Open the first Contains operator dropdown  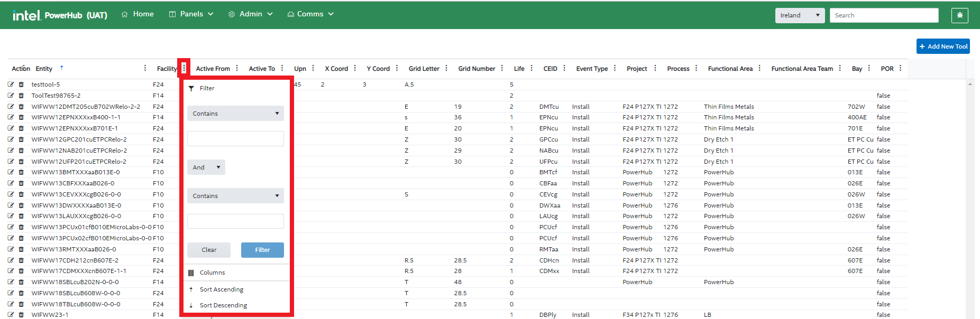pyautogui.click(x=235, y=114)
